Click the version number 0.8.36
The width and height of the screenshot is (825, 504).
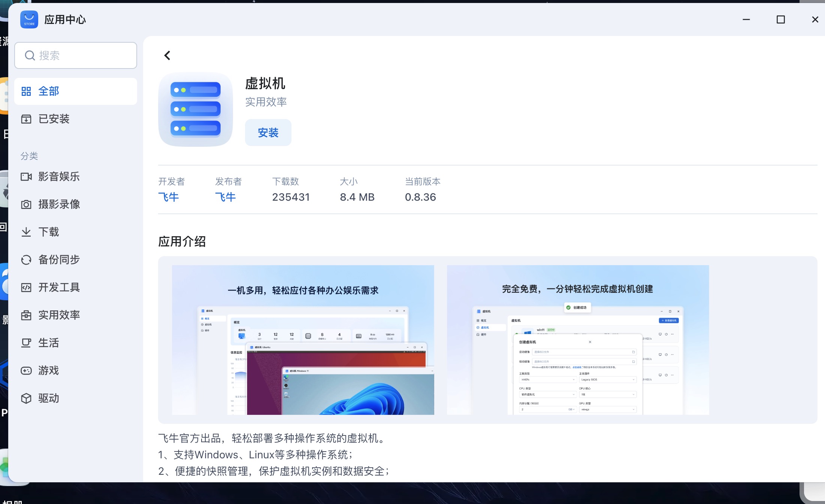[x=420, y=197]
